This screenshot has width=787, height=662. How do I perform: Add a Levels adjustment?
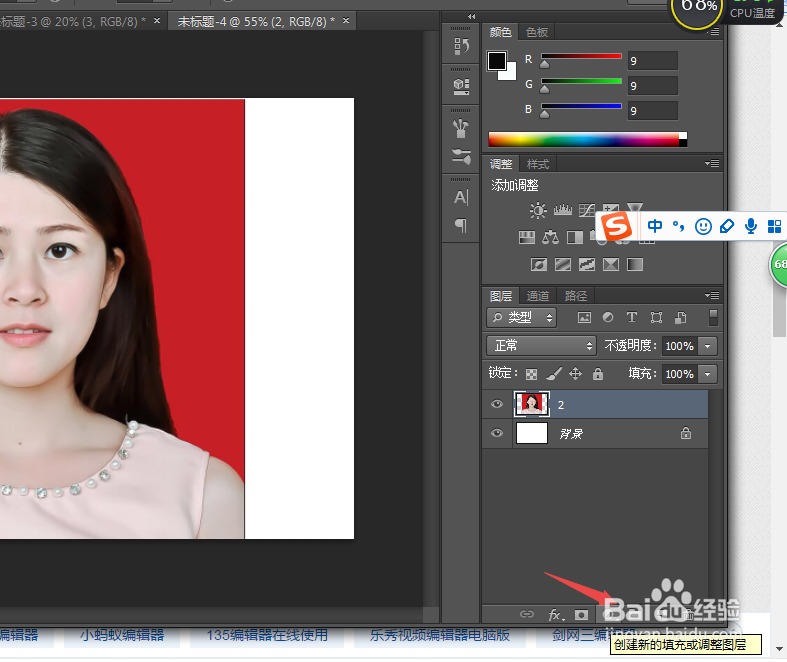coord(563,210)
